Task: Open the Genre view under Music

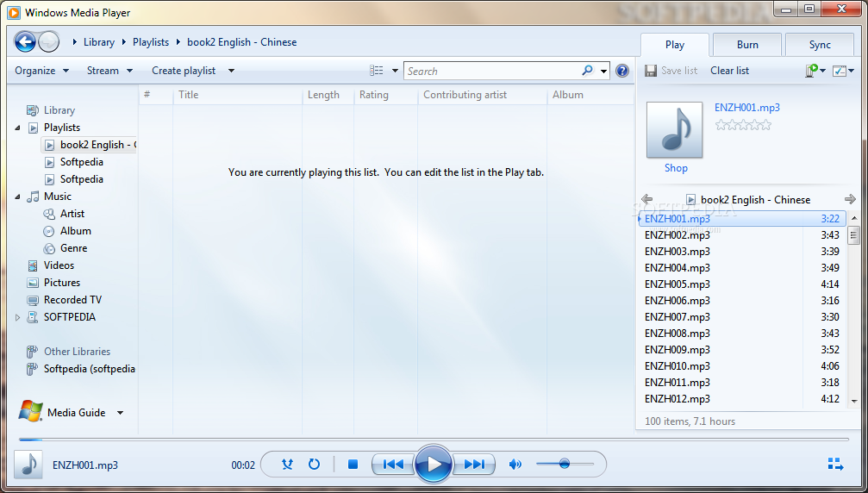Action: (73, 248)
